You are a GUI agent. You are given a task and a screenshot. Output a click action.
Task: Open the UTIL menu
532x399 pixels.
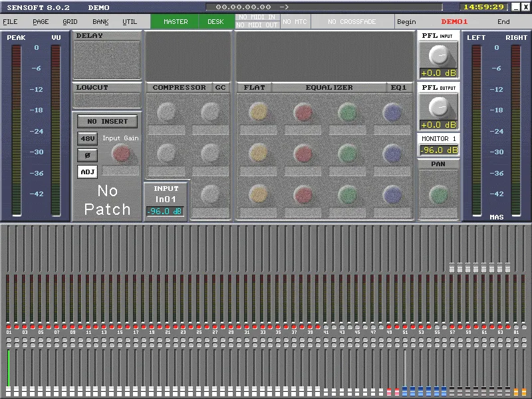tap(130, 22)
